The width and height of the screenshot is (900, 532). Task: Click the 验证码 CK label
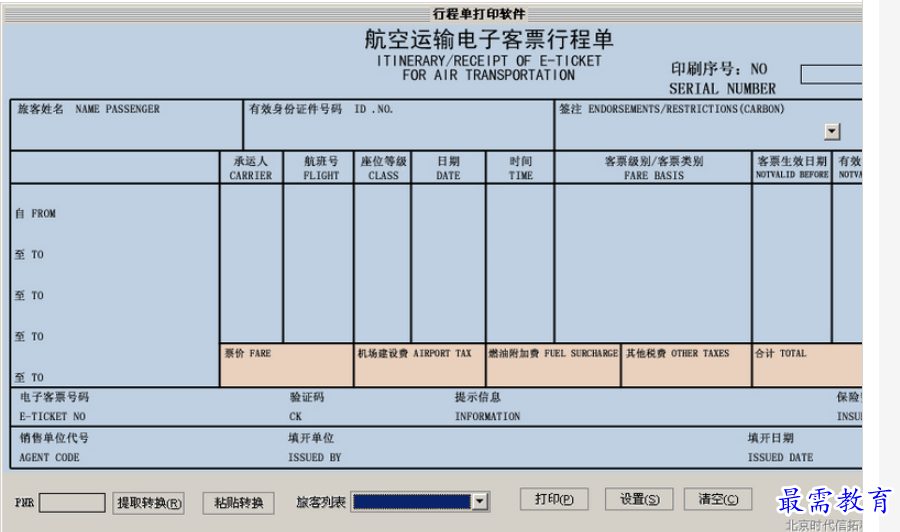point(307,406)
